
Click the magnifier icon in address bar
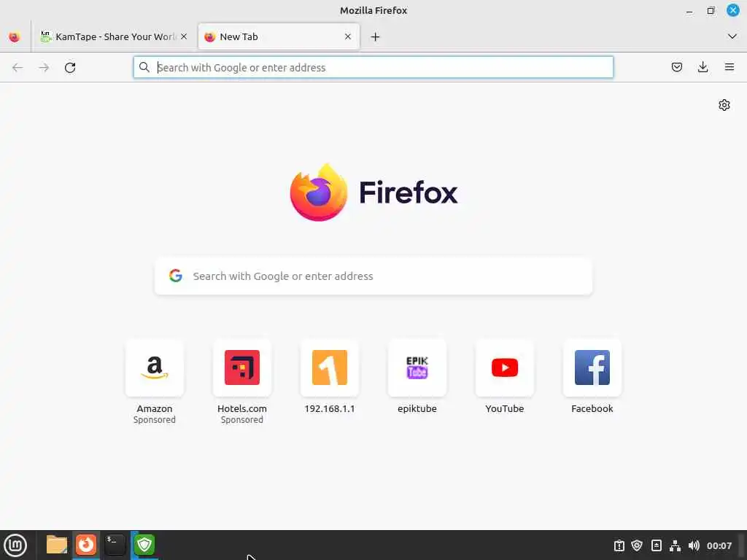click(144, 67)
